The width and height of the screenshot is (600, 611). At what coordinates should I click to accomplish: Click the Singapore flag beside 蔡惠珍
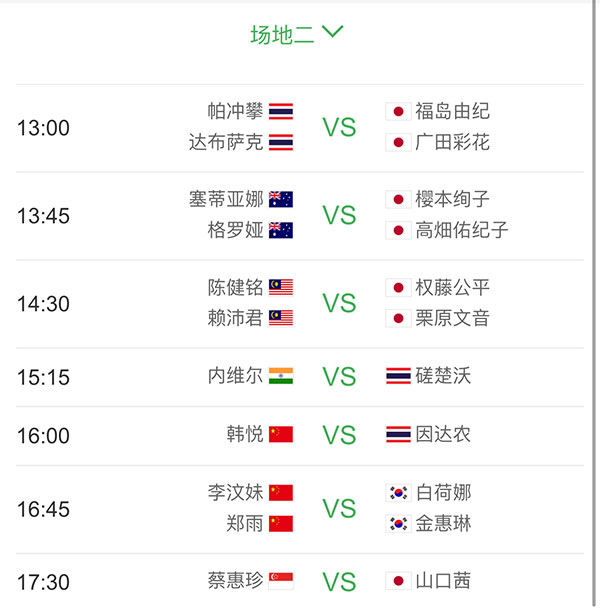point(281,580)
